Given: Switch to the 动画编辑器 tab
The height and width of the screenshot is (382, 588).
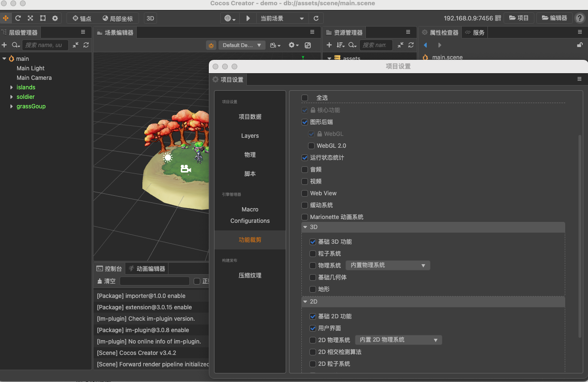Looking at the screenshot, I should 147,268.
